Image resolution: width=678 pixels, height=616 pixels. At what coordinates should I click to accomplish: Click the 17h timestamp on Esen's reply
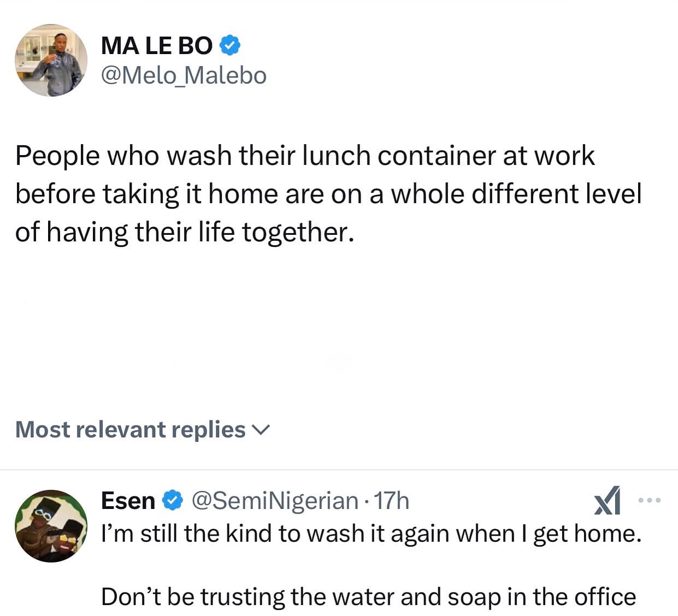coord(391,500)
